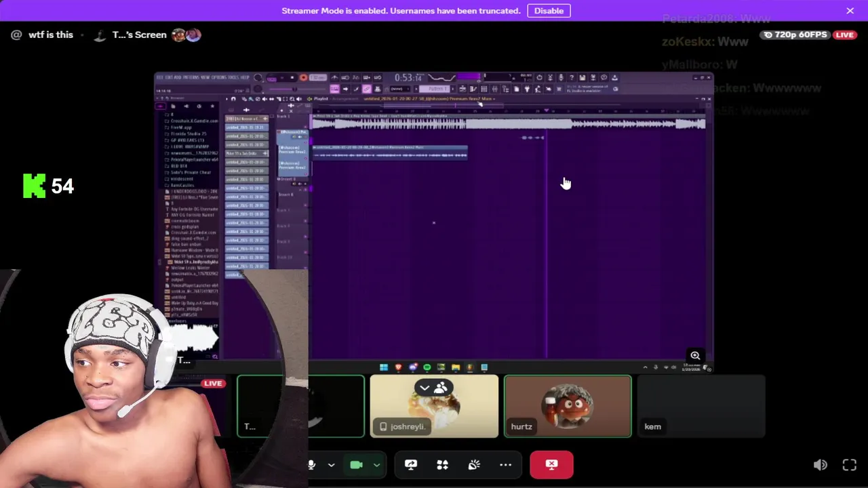Screen dimensions: 868x488
Task: Select the browser starred favorites tab
Action: click(x=212, y=106)
